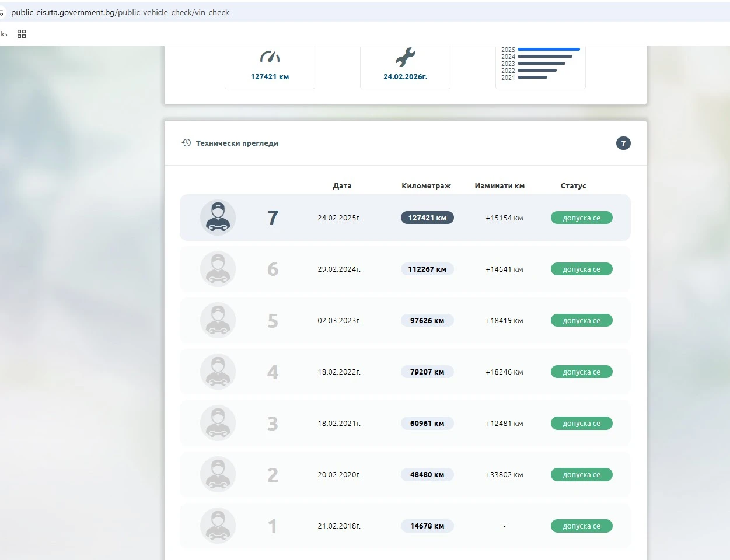Click the inspections count badge showing 7
This screenshot has height=560, width=730.
623,143
